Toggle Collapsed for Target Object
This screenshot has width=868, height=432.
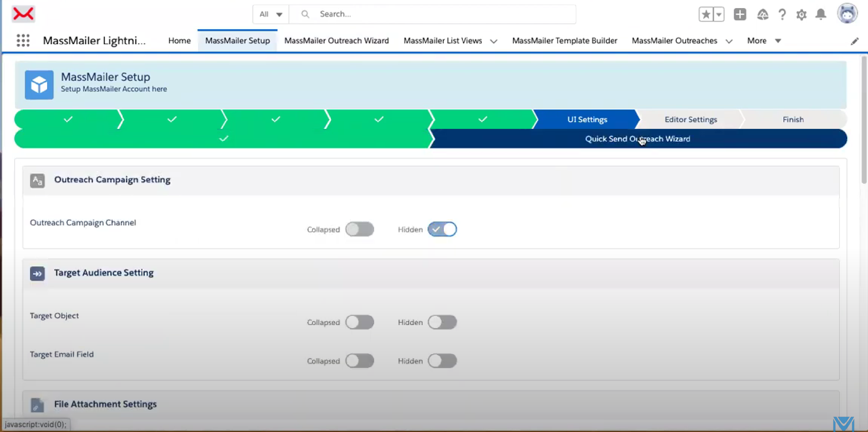(360, 322)
